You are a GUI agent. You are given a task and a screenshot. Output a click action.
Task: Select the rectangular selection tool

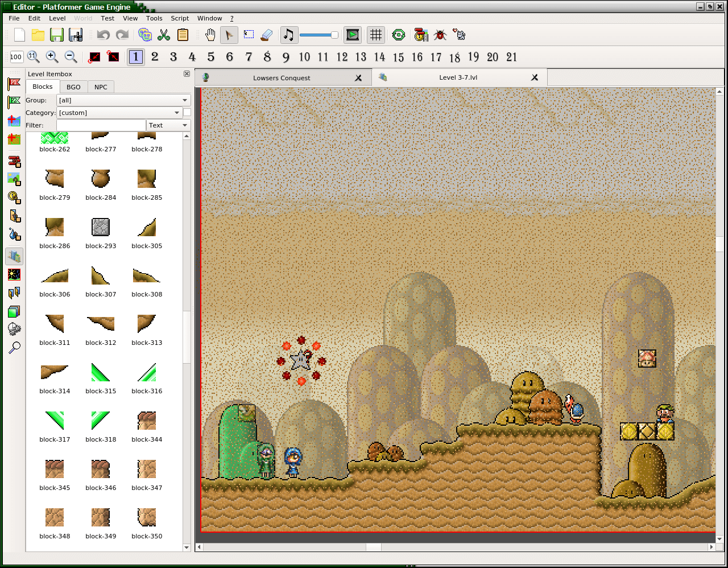click(x=249, y=35)
